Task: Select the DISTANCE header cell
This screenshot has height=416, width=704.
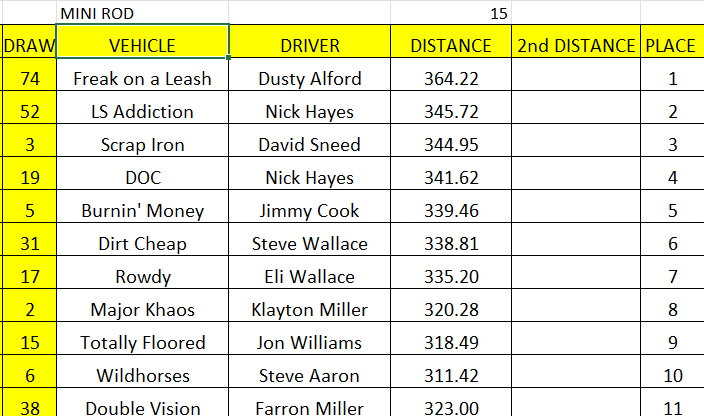Action: pos(451,45)
